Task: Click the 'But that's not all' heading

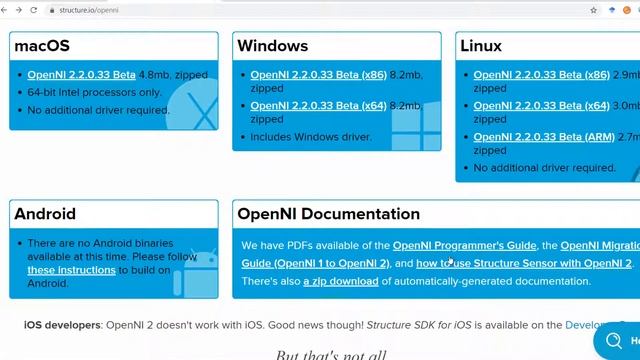Action: click(331, 355)
